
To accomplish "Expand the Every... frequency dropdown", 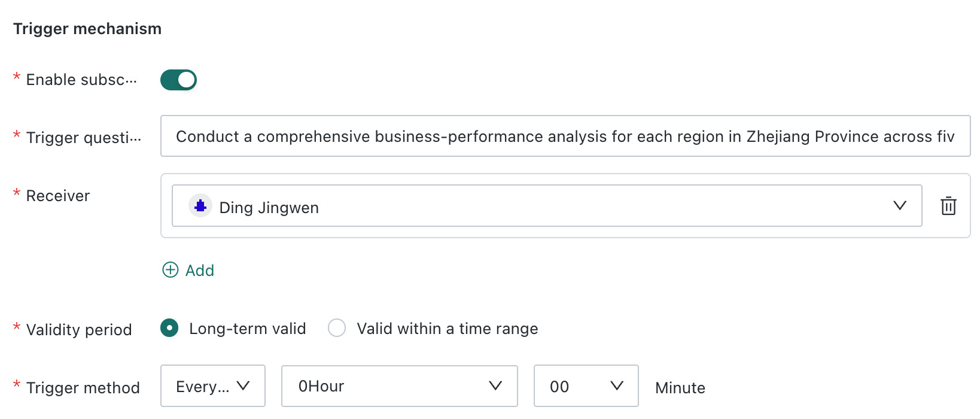I will point(213,386).
